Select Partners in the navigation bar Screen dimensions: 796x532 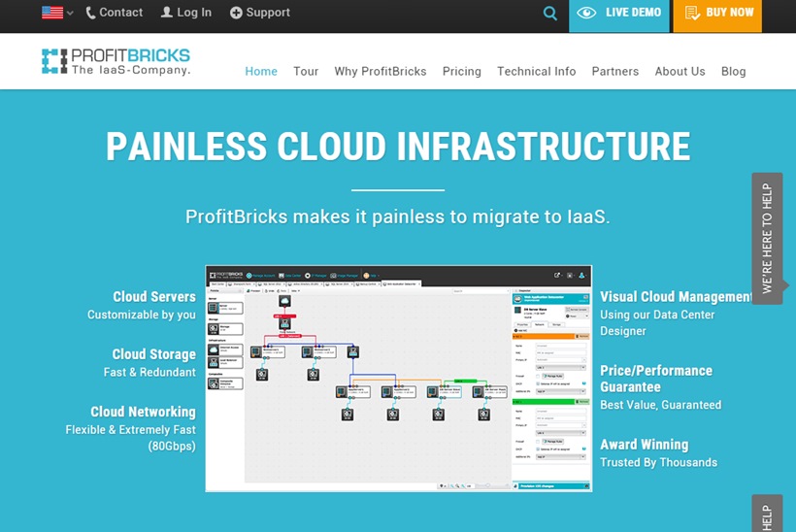pyautogui.click(x=615, y=71)
